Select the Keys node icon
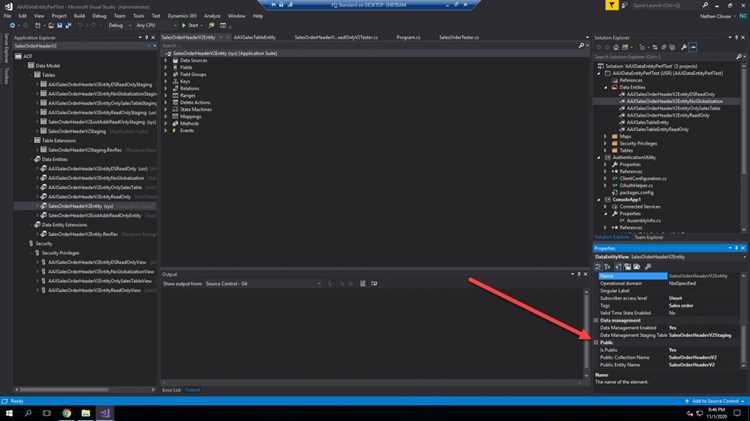The image size is (750, 421). click(x=176, y=82)
